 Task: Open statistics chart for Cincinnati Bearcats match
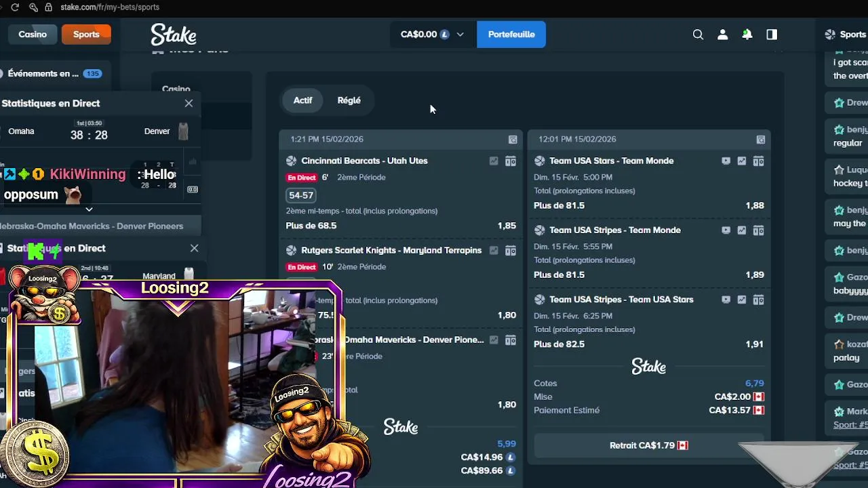(494, 161)
